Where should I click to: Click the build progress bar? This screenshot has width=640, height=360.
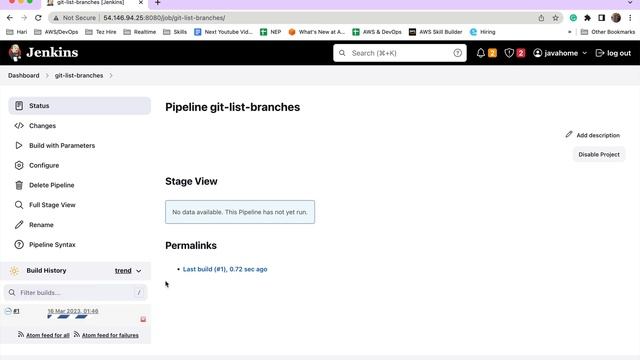[x=67, y=317]
